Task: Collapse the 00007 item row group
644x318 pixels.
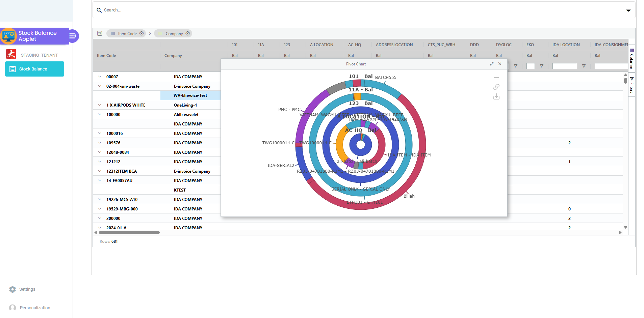Action: coord(100,77)
